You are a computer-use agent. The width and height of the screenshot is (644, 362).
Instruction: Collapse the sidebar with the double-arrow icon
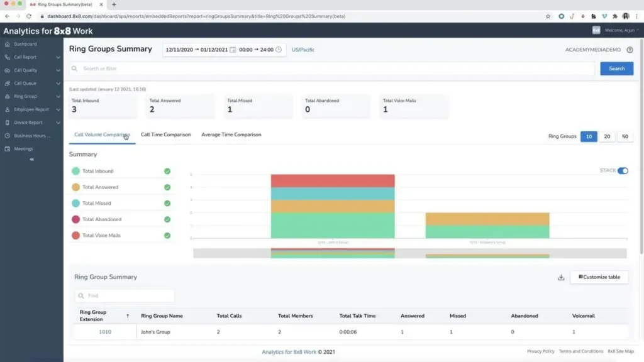30,159
